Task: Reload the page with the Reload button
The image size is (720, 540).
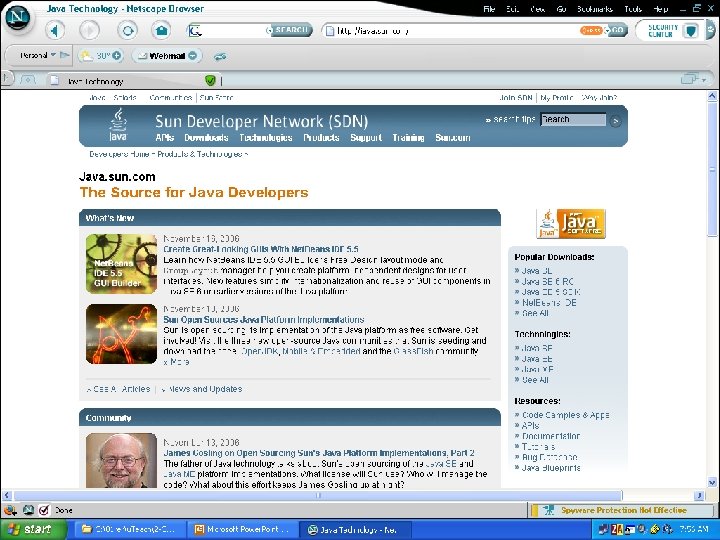Action: [127, 31]
